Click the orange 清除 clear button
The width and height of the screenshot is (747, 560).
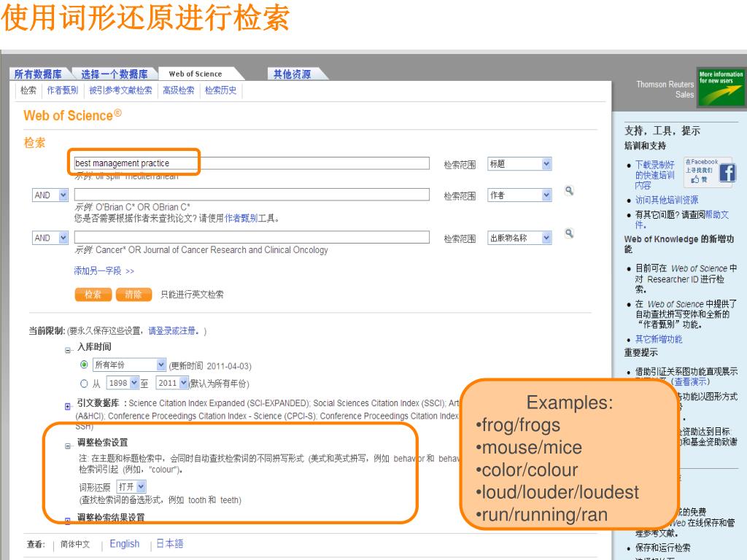point(133,295)
